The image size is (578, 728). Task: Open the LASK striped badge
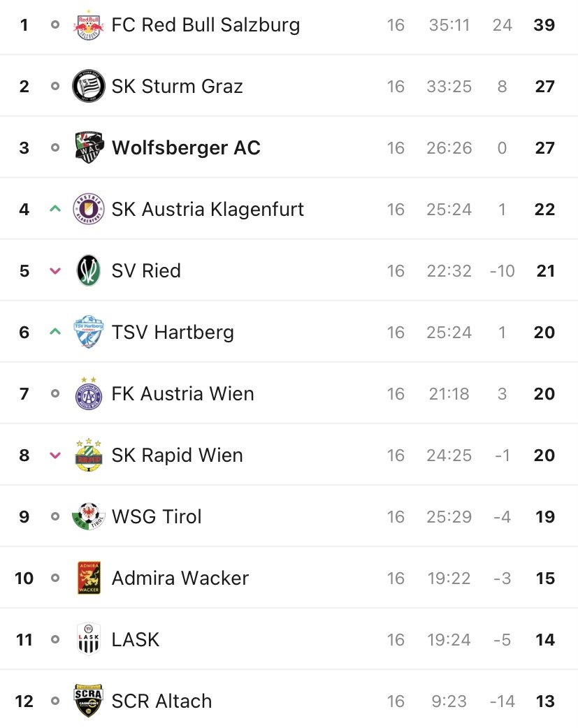click(88, 639)
